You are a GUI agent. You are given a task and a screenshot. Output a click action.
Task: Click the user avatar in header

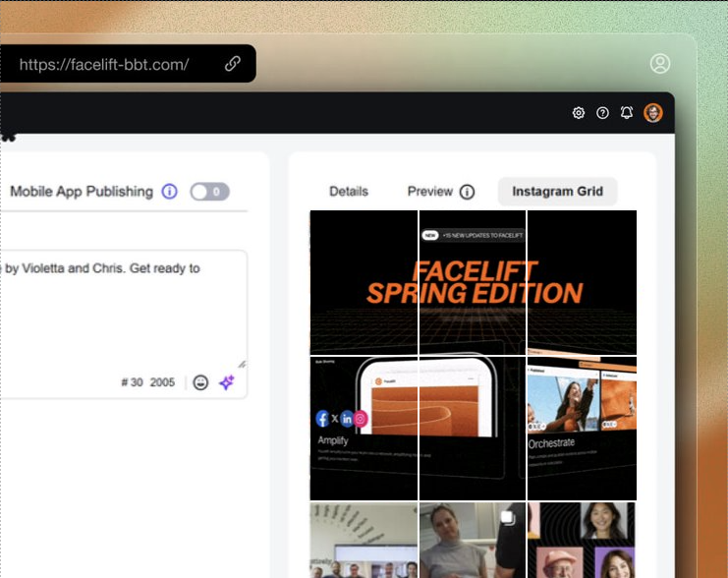tap(653, 113)
